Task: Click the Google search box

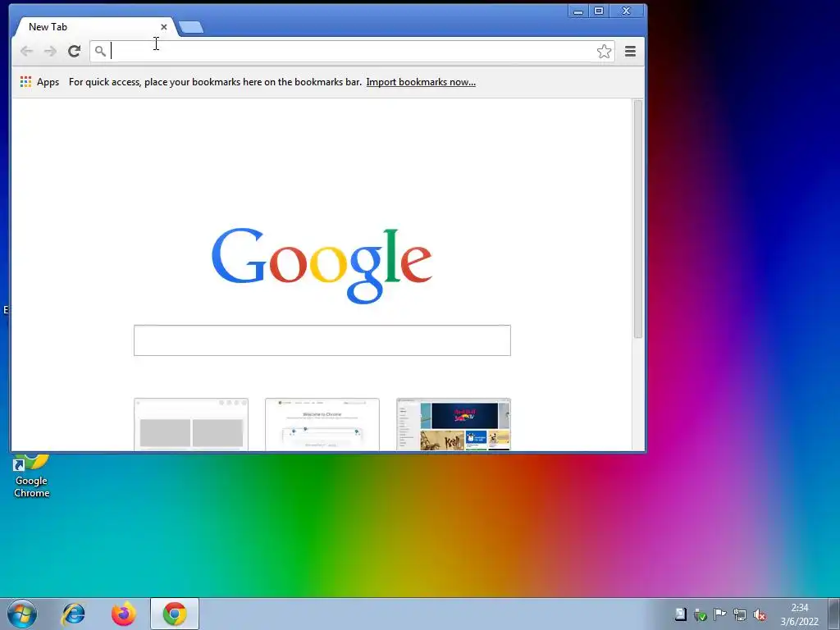Action: pos(322,340)
